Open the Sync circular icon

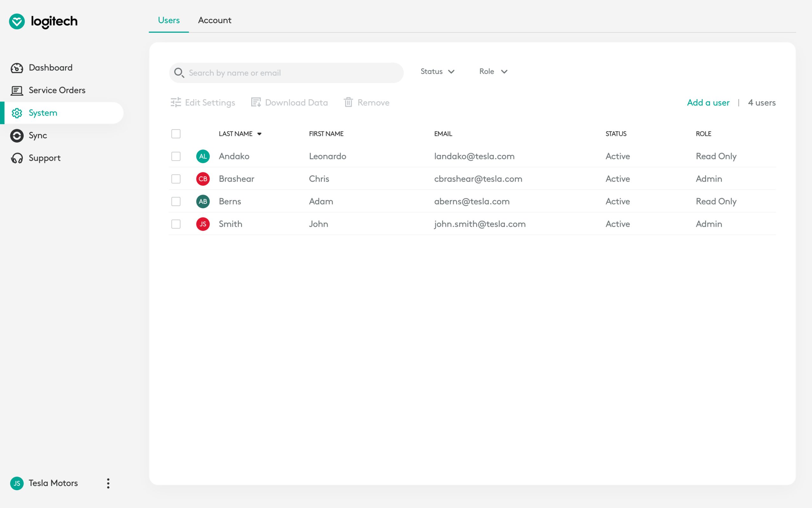click(x=17, y=135)
